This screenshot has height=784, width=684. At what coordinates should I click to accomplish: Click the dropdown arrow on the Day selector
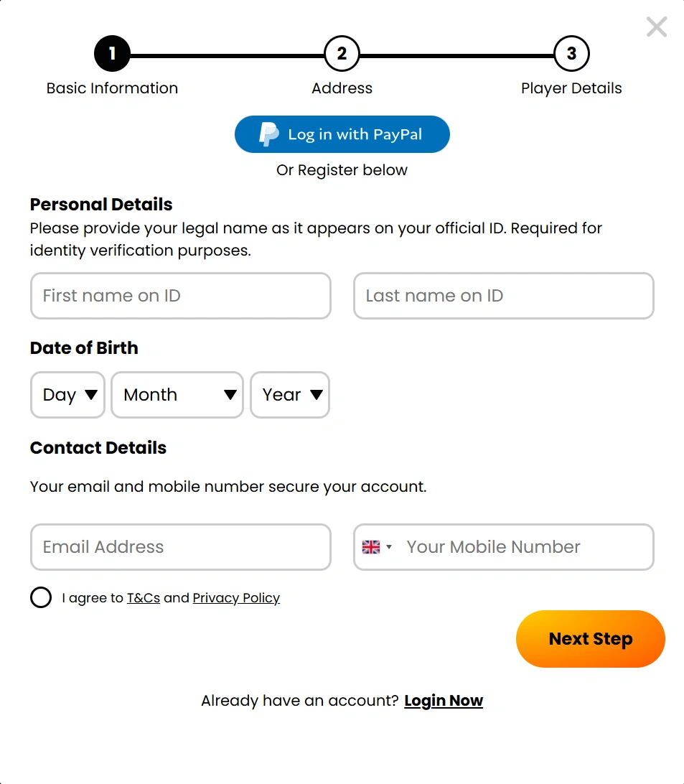pyautogui.click(x=91, y=394)
